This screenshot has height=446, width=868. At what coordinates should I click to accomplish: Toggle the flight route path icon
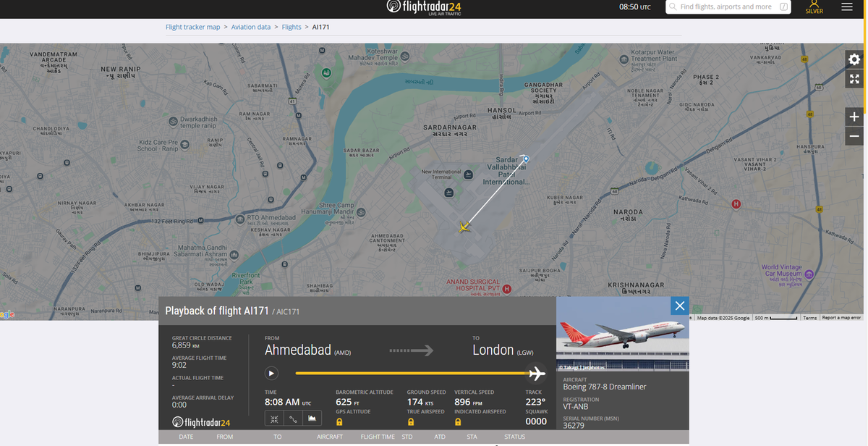pos(293,418)
